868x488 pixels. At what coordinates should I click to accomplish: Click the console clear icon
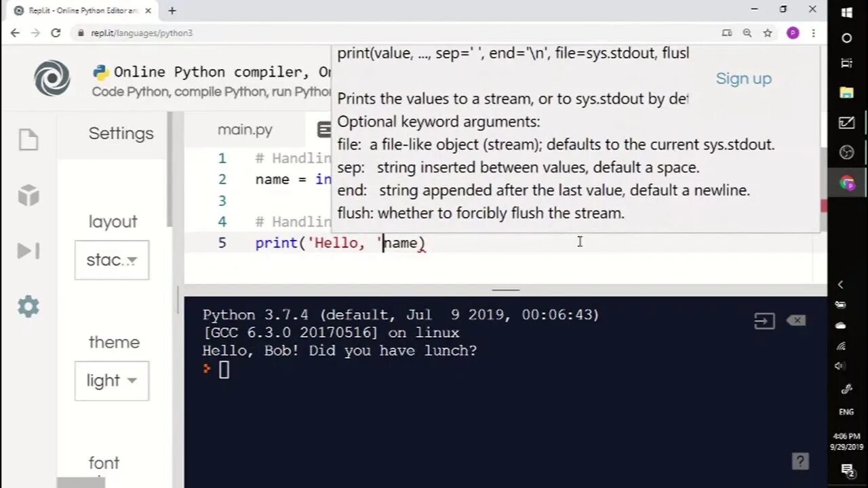pyautogui.click(x=796, y=320)
